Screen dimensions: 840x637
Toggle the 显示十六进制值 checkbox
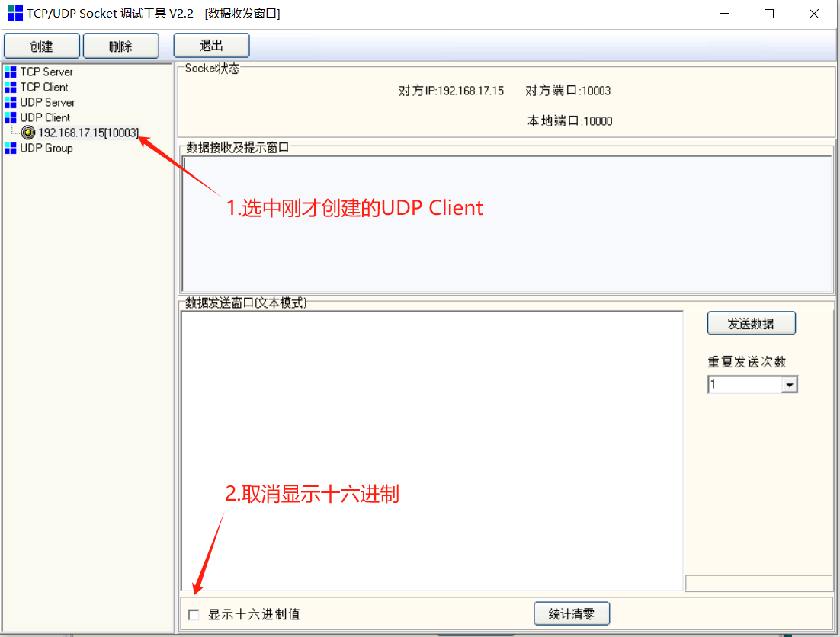point(194,614)
